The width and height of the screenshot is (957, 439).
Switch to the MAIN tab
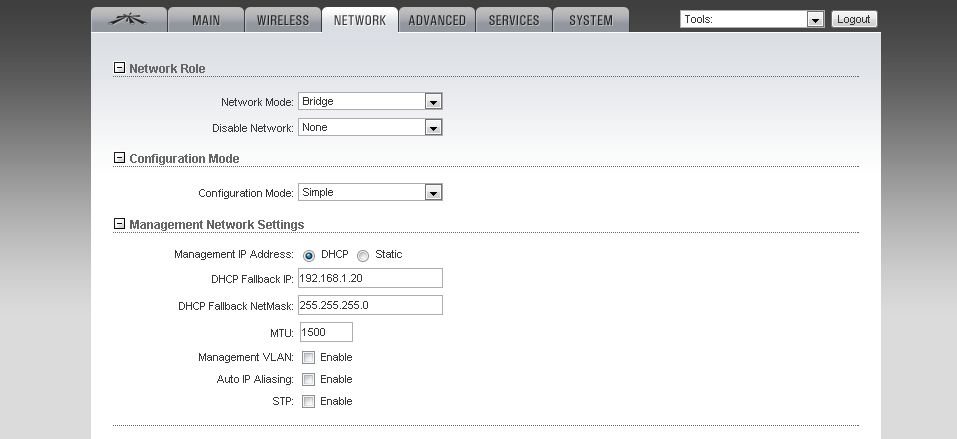coord(206,20)
